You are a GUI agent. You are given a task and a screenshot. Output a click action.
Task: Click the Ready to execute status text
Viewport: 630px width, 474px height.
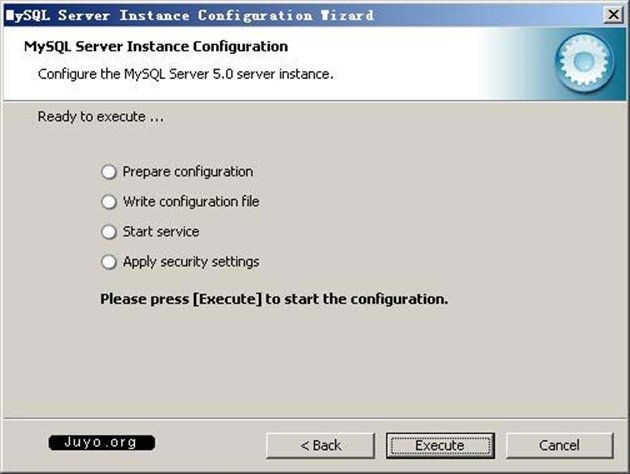[x=101, y=117]
